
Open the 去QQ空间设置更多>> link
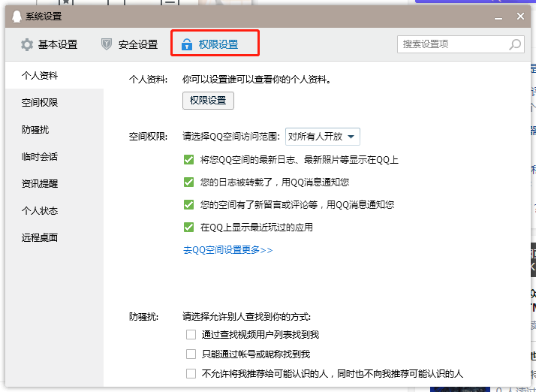tap(227, 250)
